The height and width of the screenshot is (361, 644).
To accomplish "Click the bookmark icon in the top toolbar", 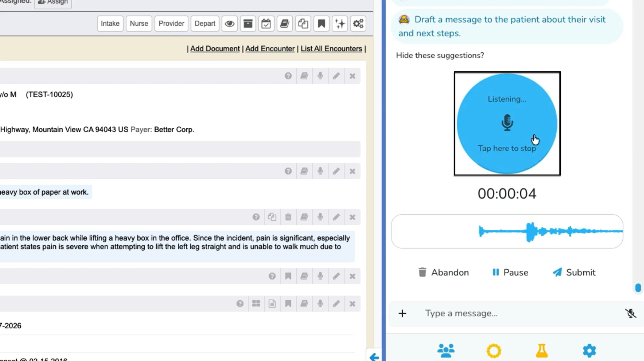I will tap(321, 24).
